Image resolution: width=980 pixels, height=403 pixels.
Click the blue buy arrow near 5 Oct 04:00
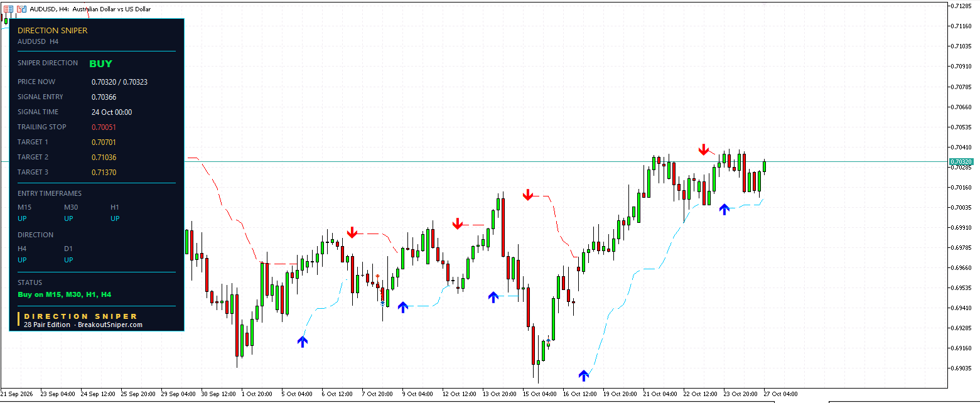[303, 341]
